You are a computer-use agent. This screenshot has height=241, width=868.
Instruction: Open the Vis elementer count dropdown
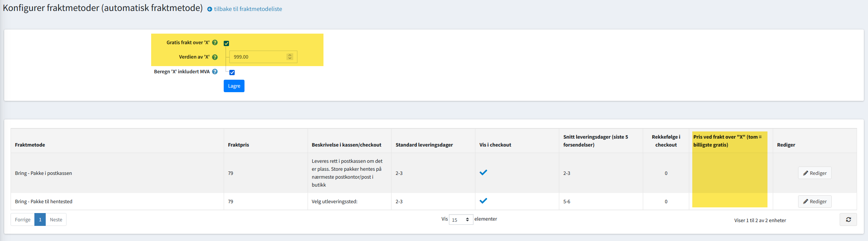[461, 220]
